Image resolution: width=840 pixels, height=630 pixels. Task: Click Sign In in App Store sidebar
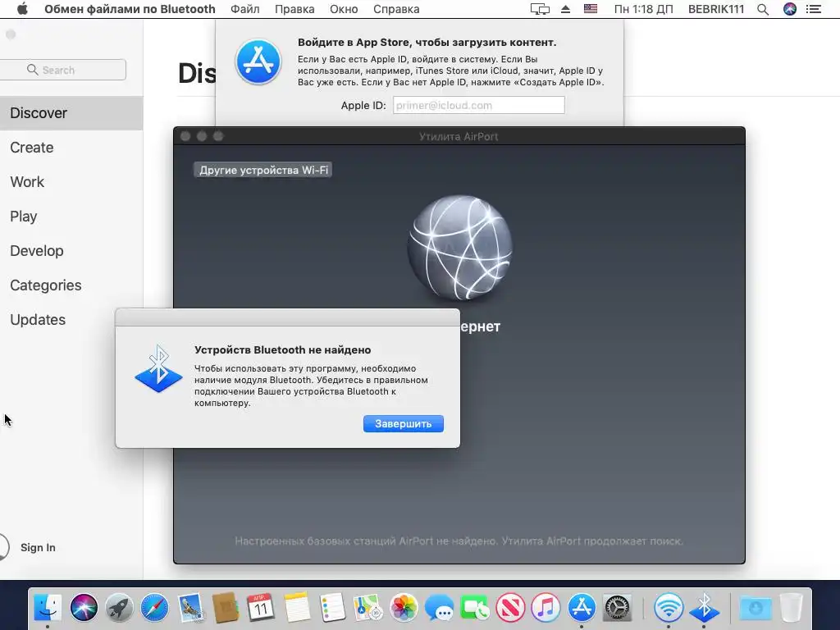[x=38, y=547]
